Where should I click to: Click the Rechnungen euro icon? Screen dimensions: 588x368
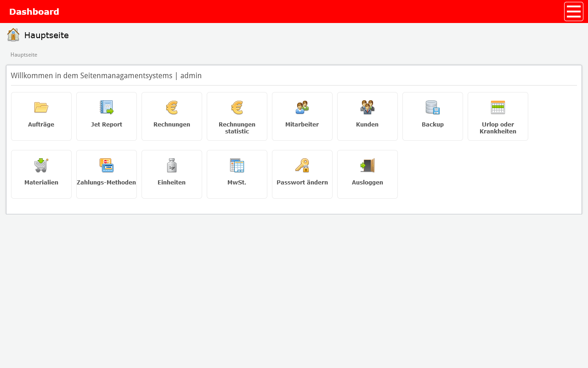click(172, 107)
